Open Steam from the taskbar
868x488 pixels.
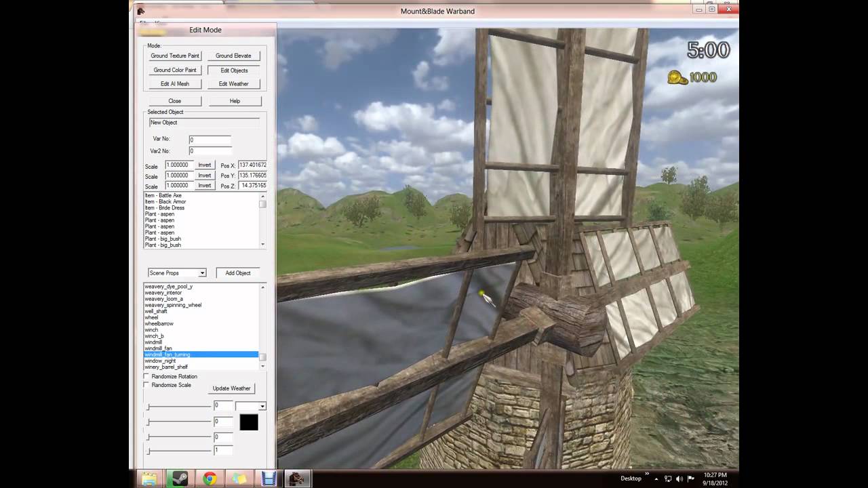pyautogui.click(x=180, y=479)
